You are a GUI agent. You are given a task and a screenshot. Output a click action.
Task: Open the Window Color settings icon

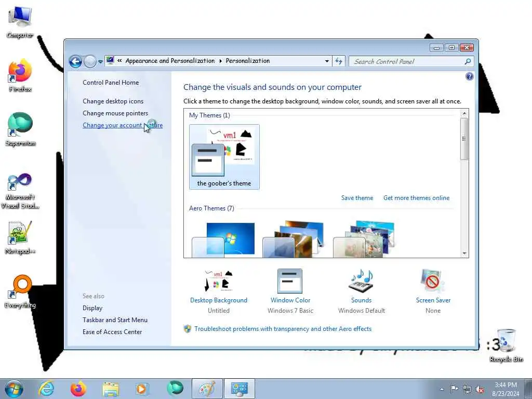click(x=290, y=281)
